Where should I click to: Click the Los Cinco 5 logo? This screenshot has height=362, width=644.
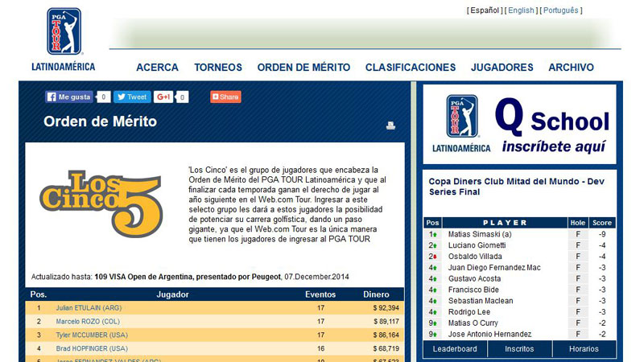(101, 203)
